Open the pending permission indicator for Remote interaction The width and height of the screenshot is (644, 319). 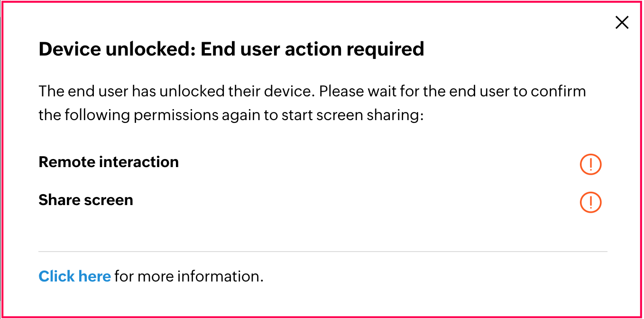(590, 164)
